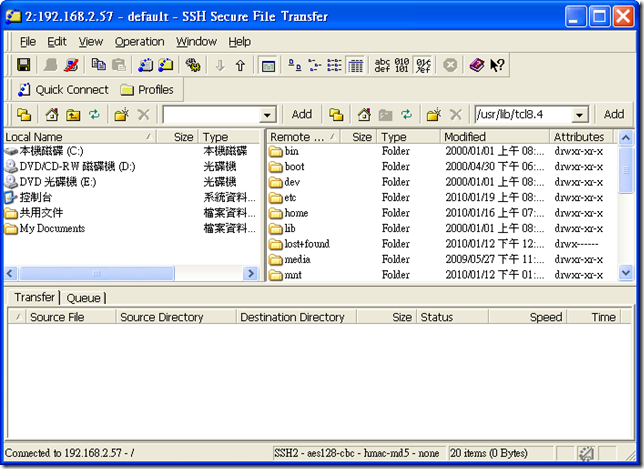
Task: Select Binary transfer mode (010 101)
Action: tap(402, 65)
